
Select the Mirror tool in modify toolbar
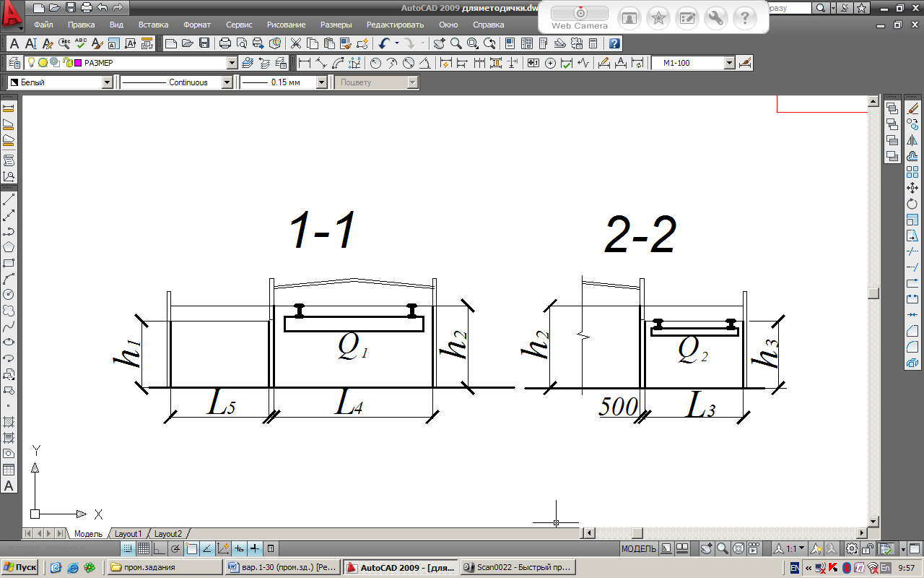point(912,140)
